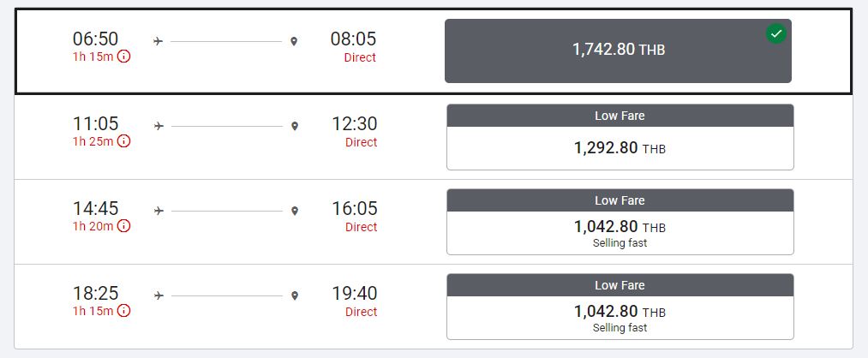This screenshot has width=868, height=358.
Task: Click the 18:25 departure time
Action: tap(96, 293)
